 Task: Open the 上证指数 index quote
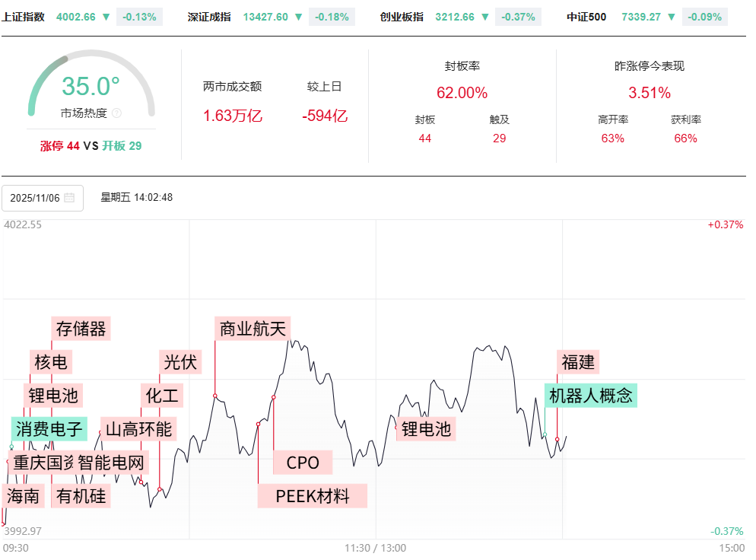[x=24, y=17]
